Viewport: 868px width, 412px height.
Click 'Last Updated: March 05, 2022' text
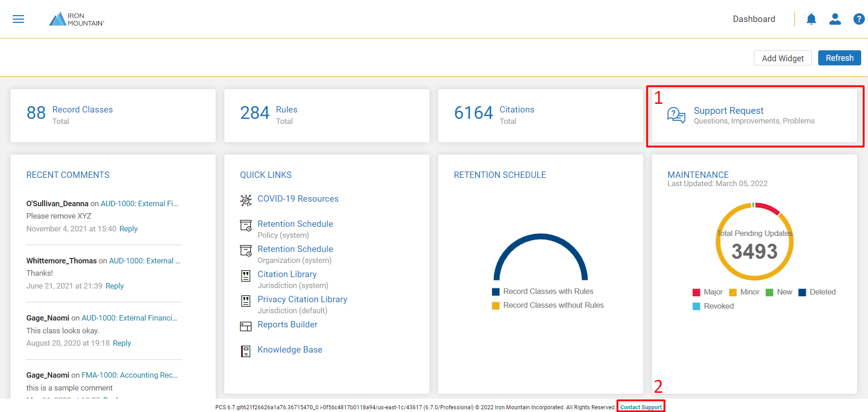[x=717, y=183]
